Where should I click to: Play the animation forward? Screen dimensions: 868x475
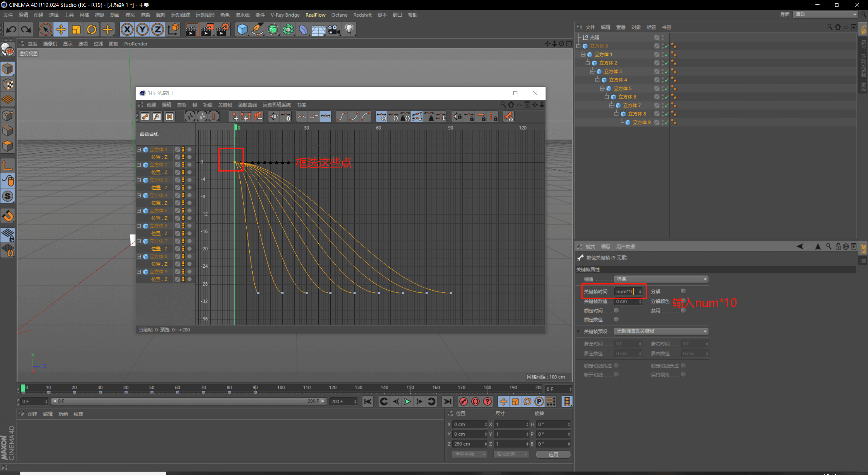[x=408, y=402]
